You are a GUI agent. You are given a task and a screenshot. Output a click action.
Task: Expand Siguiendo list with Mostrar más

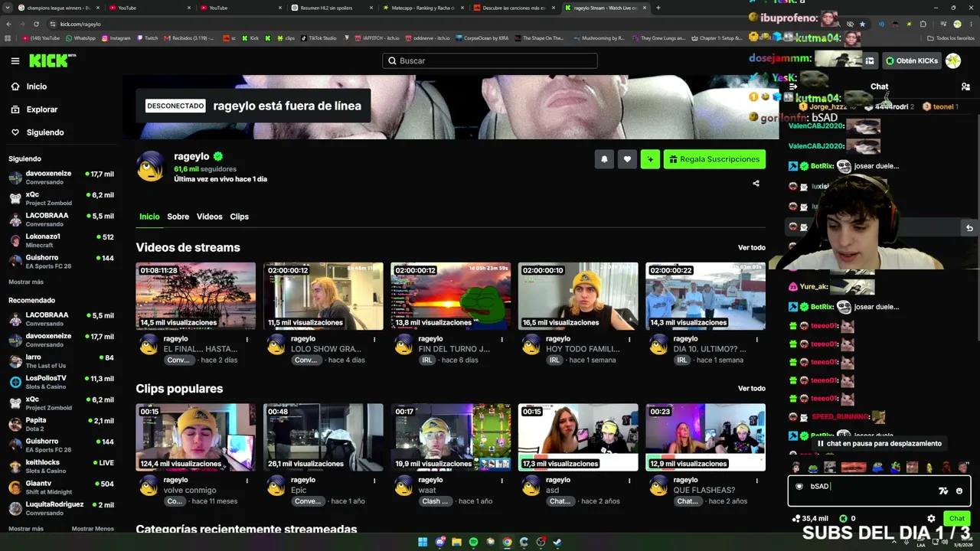26,282
